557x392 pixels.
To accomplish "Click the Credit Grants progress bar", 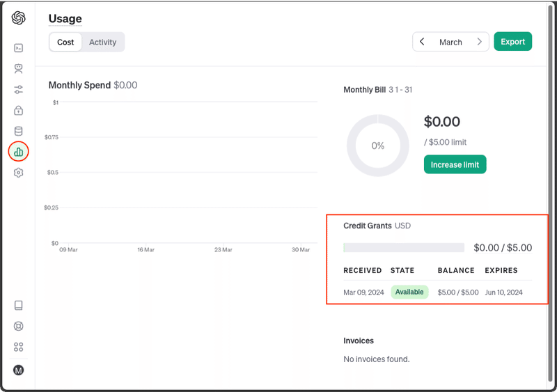I will coord(404,247).
